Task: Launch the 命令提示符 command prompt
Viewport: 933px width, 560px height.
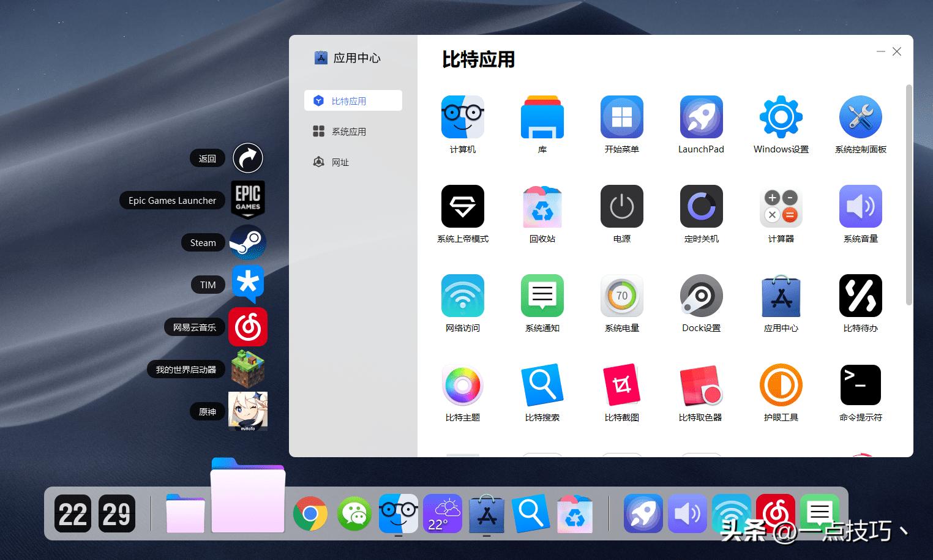Action: (860, 385)
